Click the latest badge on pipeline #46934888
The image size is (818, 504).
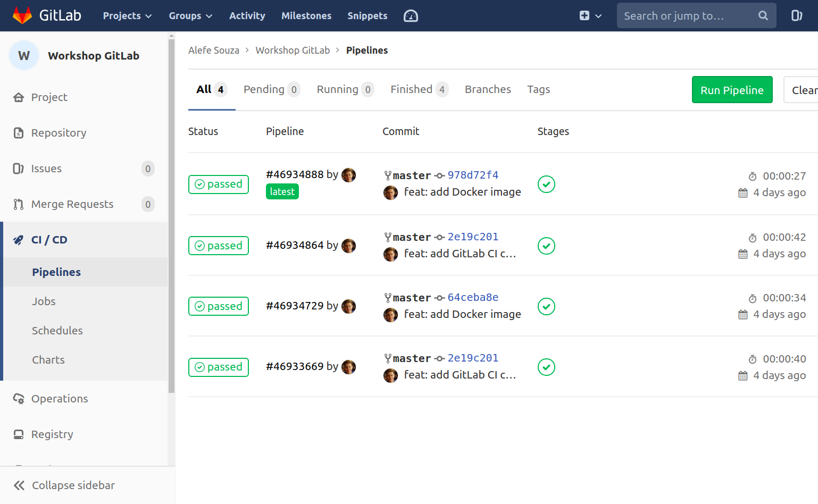(282, 191)
